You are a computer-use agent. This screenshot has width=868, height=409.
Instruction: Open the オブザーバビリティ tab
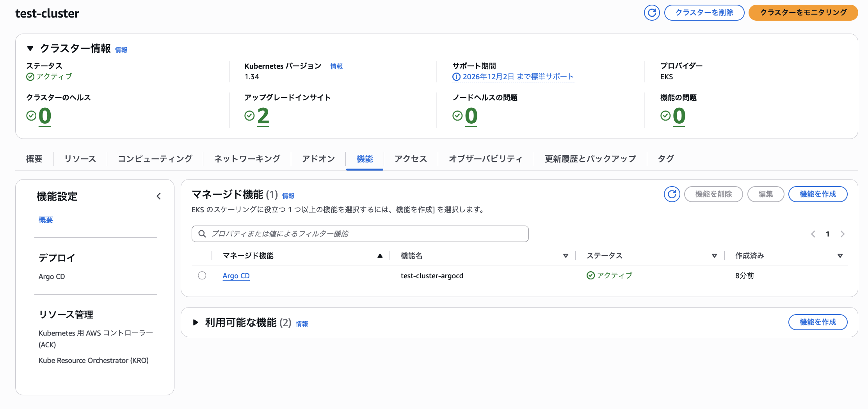(x=486, y=158)
